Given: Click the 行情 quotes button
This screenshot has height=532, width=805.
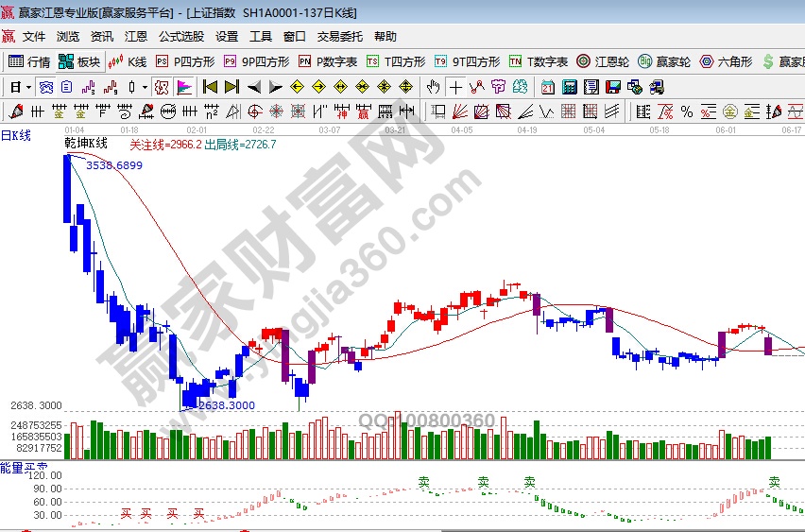Looking at the screenshot, I should [x=29, y=61].
